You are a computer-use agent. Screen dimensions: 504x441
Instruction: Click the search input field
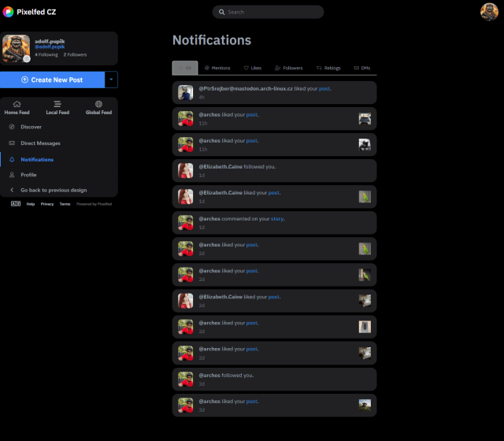(x=268, y=12)
